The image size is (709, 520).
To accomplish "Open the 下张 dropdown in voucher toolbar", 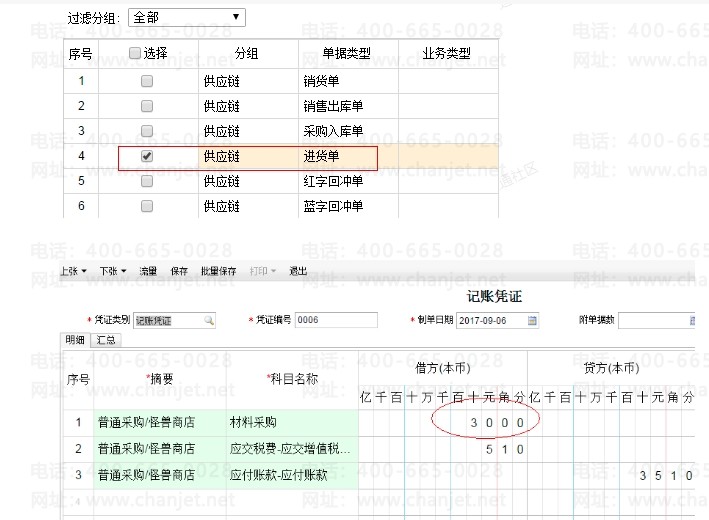I will (x=113, y=271).
